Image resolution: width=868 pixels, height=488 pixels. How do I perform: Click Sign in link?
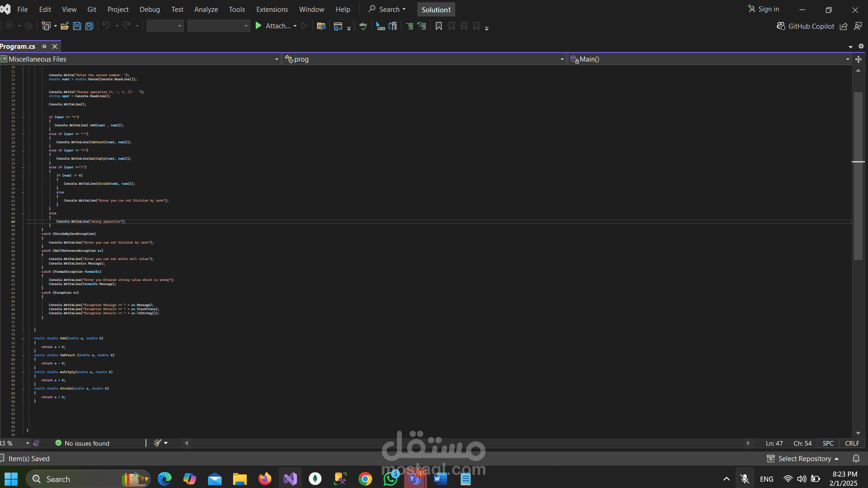[764, 9]
